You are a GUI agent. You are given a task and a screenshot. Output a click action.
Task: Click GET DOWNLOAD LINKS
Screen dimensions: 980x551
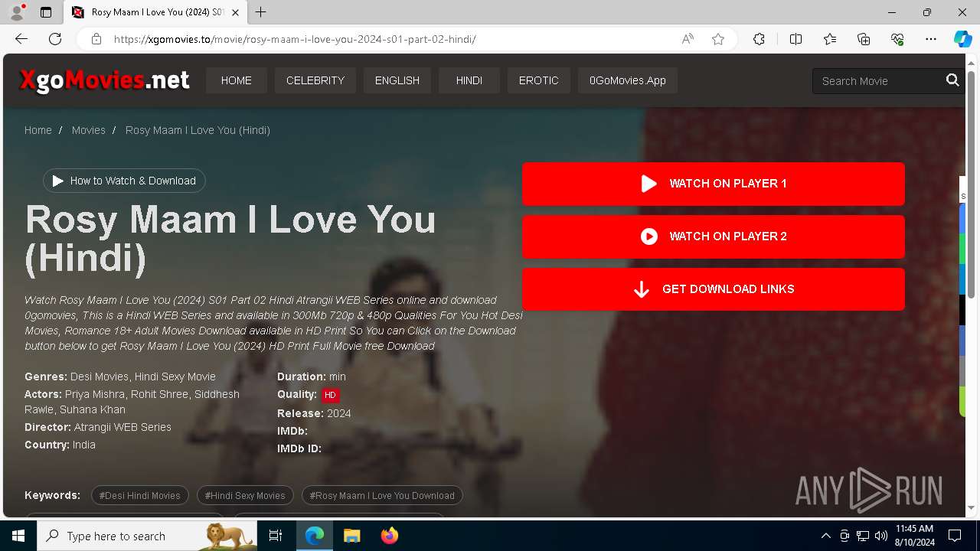714,289
